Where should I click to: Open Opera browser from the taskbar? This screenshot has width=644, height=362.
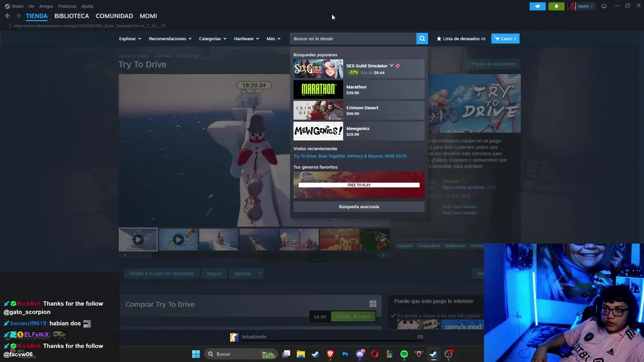pos(374,354)
